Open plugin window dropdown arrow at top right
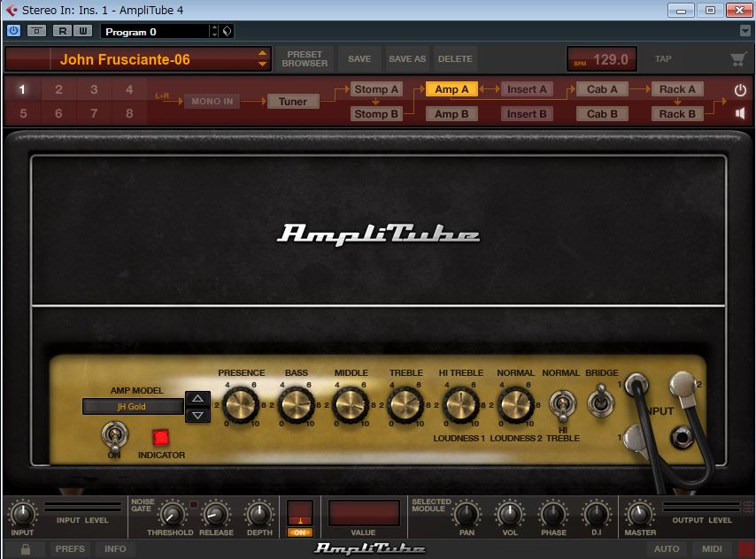The height and width of the screenshot is (559, 756). [744, 31]
